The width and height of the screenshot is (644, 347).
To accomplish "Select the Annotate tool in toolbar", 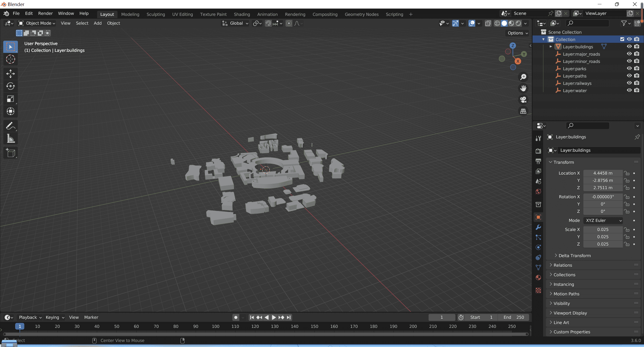I will coord(10,126).
